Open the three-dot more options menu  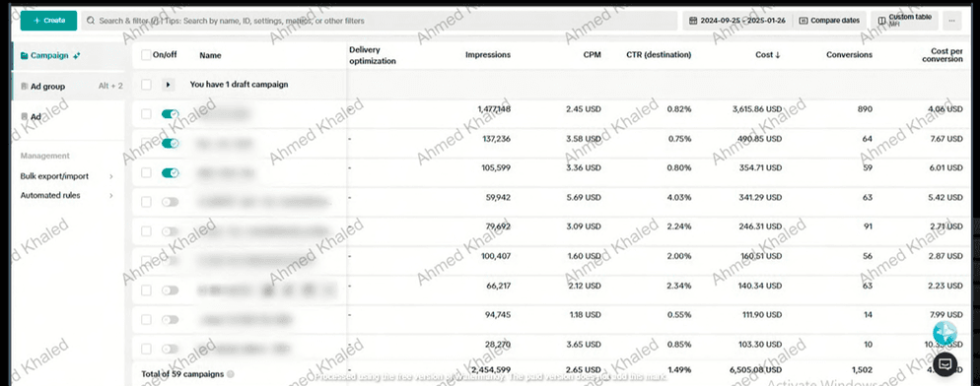click(951, 21)
